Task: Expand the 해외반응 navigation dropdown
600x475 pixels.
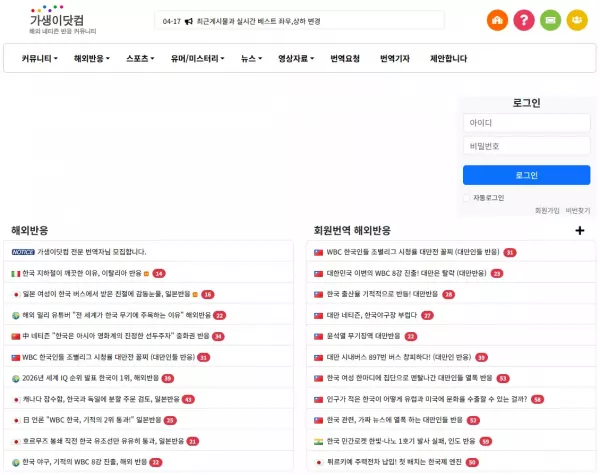Action: pos(92,59)
